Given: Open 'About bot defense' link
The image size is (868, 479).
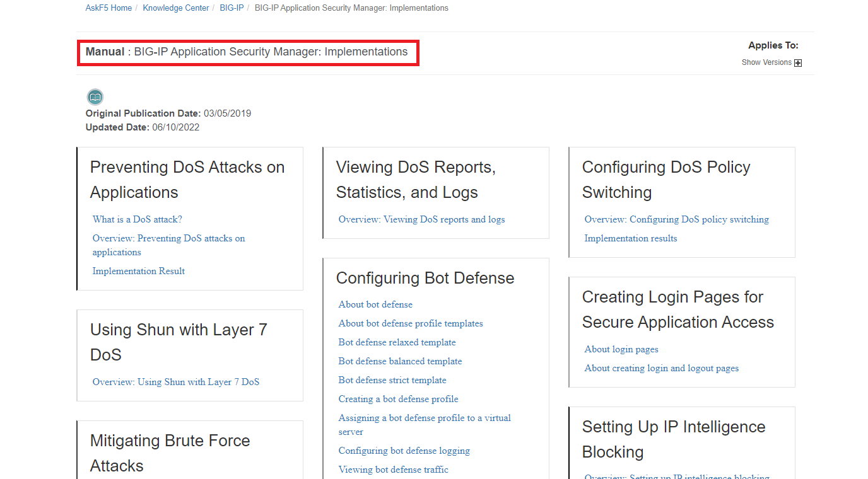Looking at the screenshot, I should [375, 304].
